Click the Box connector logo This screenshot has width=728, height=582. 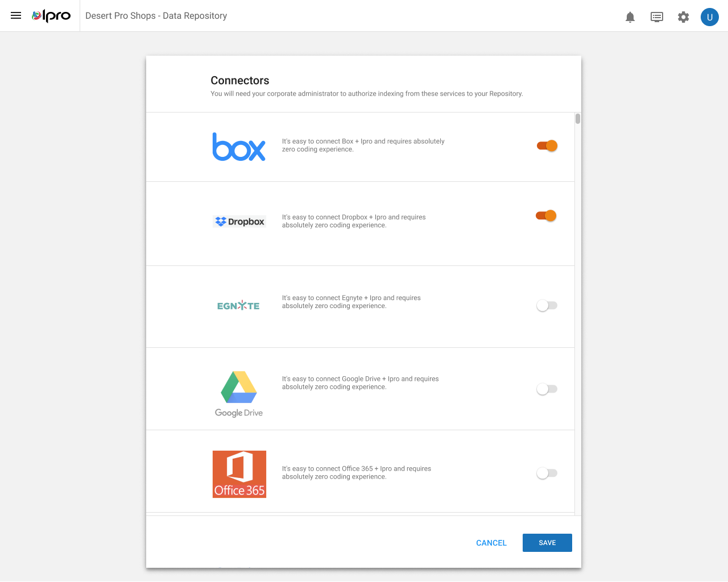click(239, 147)
